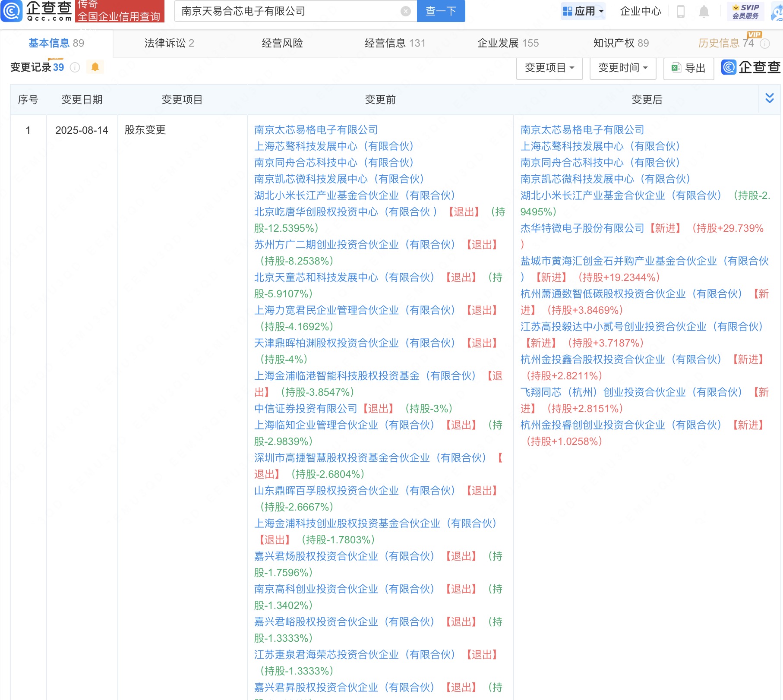Open the 变更时间 filter dropdown
Viewport: 783px width, 700px height.
pos(623,68)
